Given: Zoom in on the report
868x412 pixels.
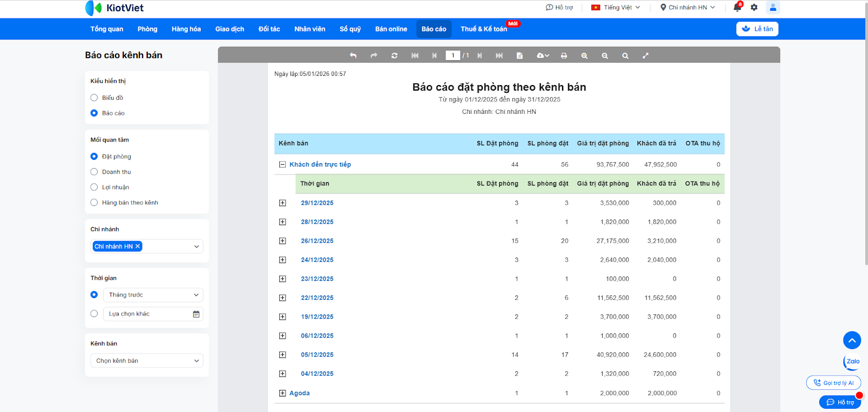Looking at the screenshot, I should (x=584, y=56).
